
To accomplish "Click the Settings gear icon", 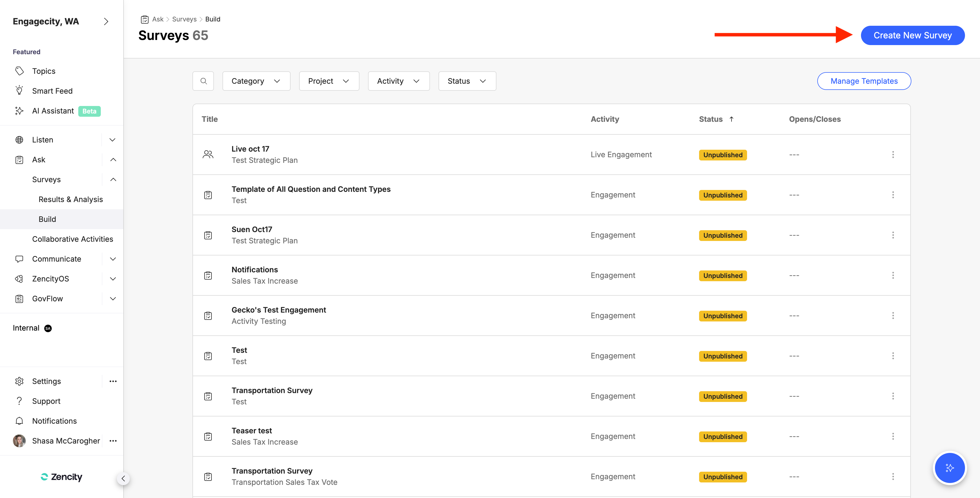I will pyautogui.click(x=19, y=381).
